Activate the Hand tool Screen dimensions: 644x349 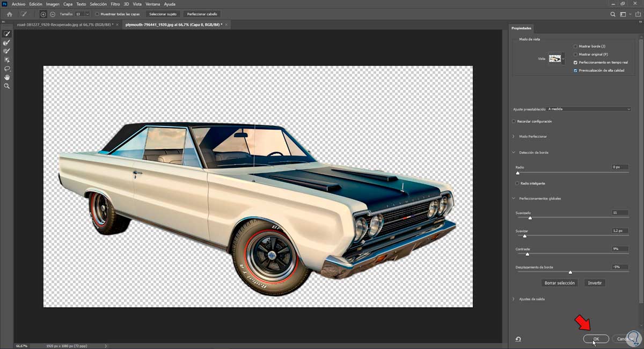click(x=7, y=77)
